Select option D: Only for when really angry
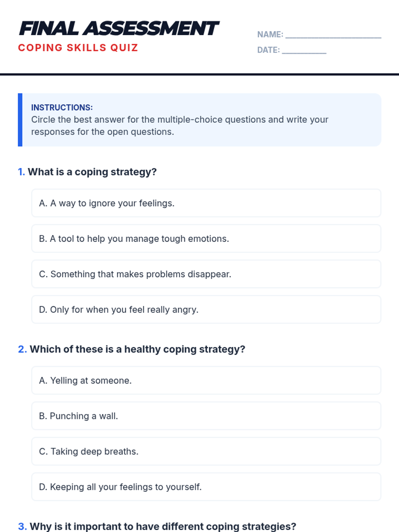 coord(206,310)
